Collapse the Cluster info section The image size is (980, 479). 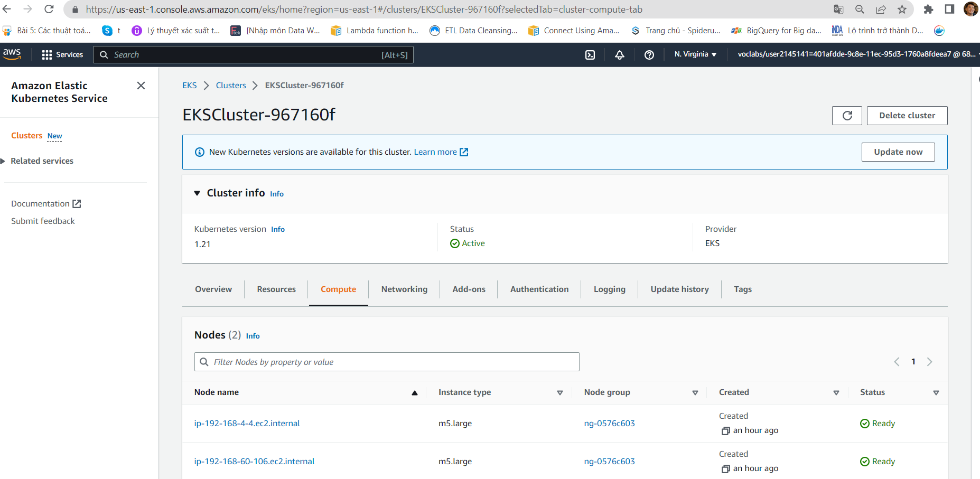(x=197, y=193)
